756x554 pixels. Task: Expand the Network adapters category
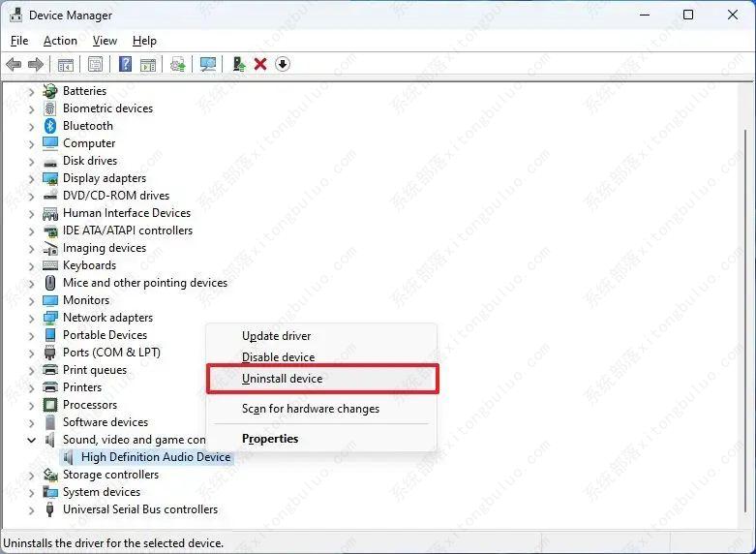(x=31, y=318)
